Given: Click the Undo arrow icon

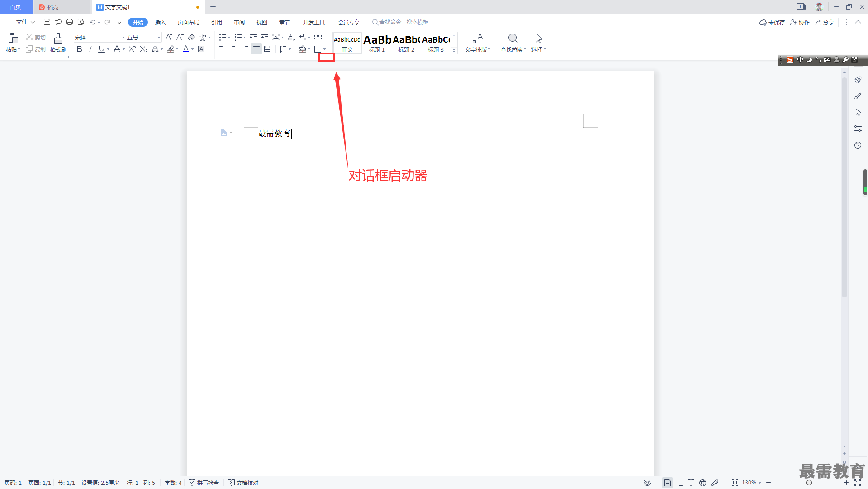Looking at the screenshot, I should click(x=92, y=22).
